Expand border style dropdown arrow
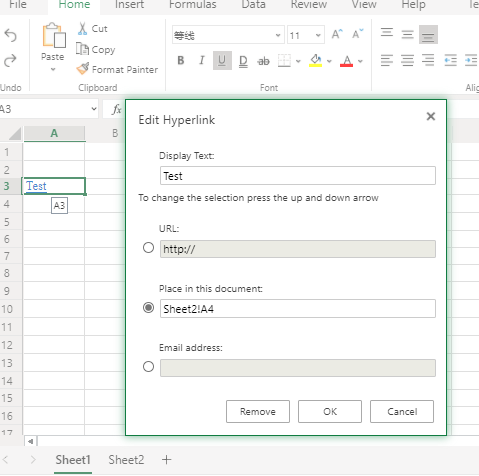479x476 pixels. pos(298,61)
